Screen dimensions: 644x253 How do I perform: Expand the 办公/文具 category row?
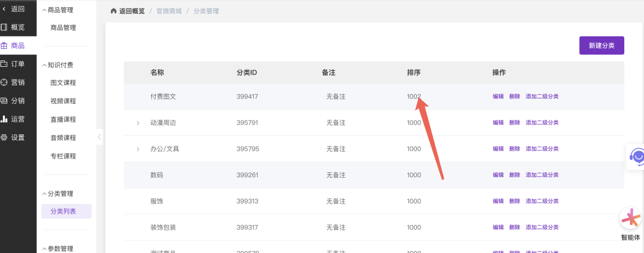138,149
